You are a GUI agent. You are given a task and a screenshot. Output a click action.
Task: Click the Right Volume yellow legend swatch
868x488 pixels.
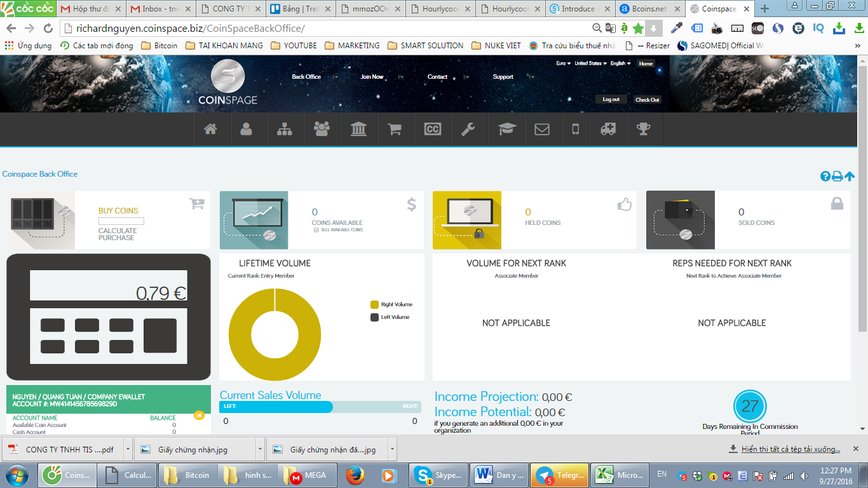(x=374, y=304)
